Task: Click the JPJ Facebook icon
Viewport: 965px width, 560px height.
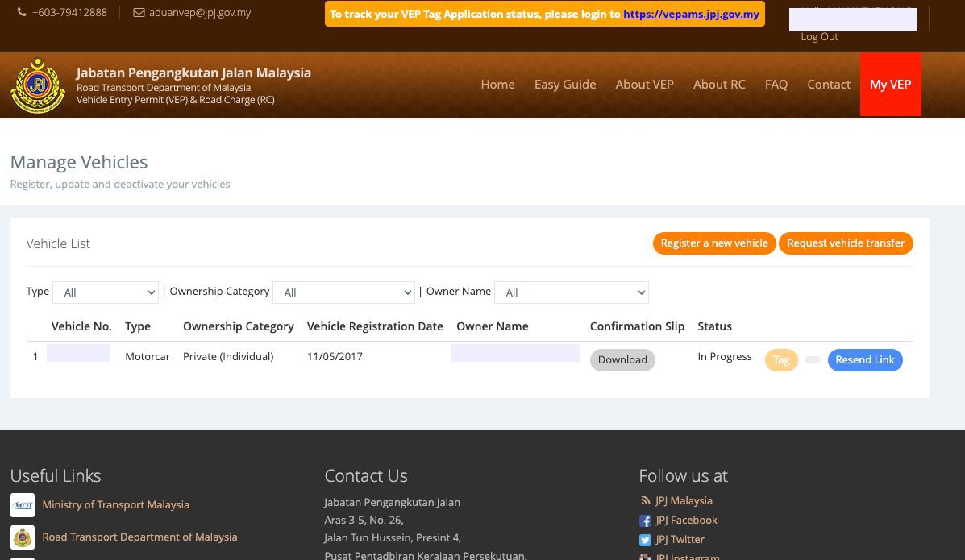Action: [x=645, y=521]
